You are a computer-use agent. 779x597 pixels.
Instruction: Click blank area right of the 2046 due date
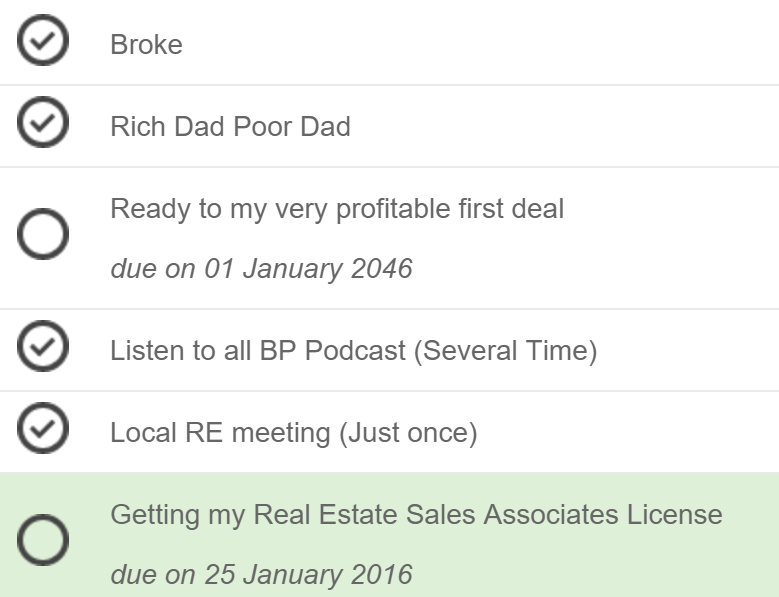600,269
